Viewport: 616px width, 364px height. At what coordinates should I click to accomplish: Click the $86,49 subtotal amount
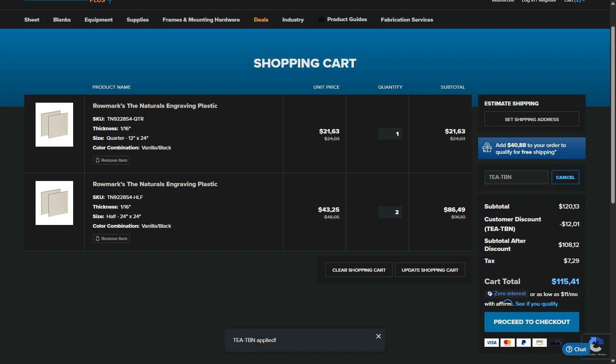[x=455, y=210]
